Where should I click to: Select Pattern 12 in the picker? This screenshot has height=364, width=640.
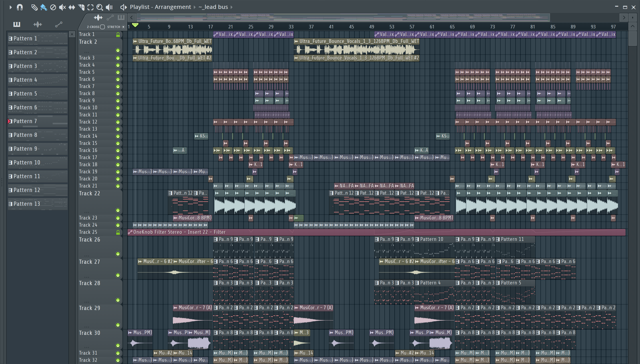click(x=38, y=190)
